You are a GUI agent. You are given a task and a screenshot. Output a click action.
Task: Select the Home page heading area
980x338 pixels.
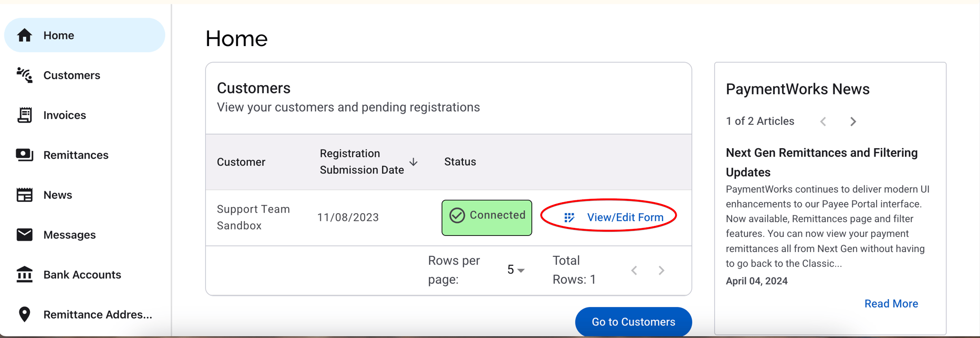pyautogui.click(x=236, y=39)
